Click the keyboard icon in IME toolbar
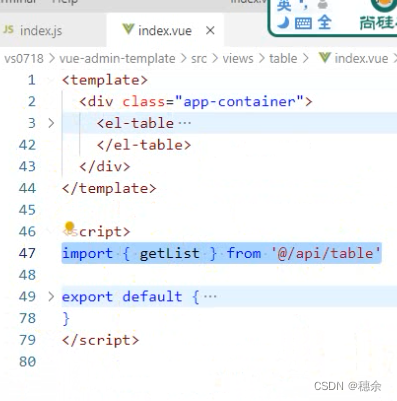397x401 pixels. coord(303,23)
